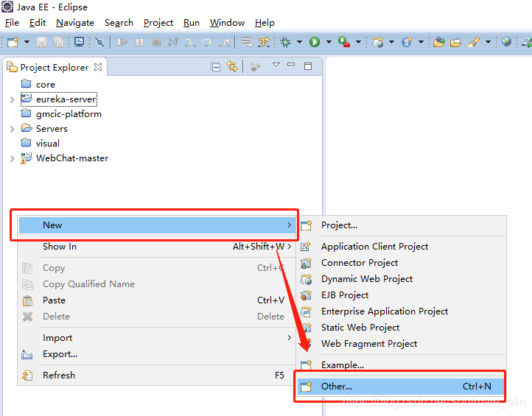Select the eureka-server project

pos(59,99)
